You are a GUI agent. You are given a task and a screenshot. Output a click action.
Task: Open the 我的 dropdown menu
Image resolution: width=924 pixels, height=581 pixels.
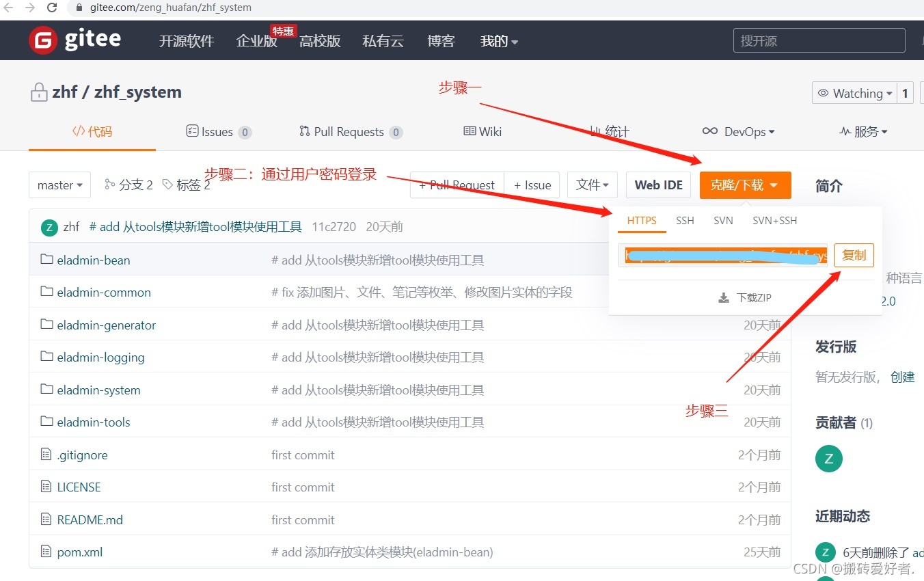pyautogui.click(x=499, y=41)
